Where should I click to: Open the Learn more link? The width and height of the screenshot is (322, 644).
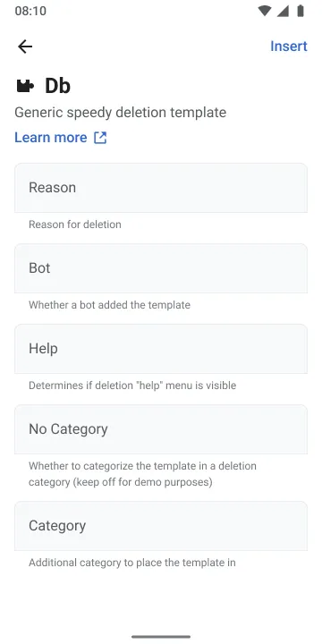point(51,138)
